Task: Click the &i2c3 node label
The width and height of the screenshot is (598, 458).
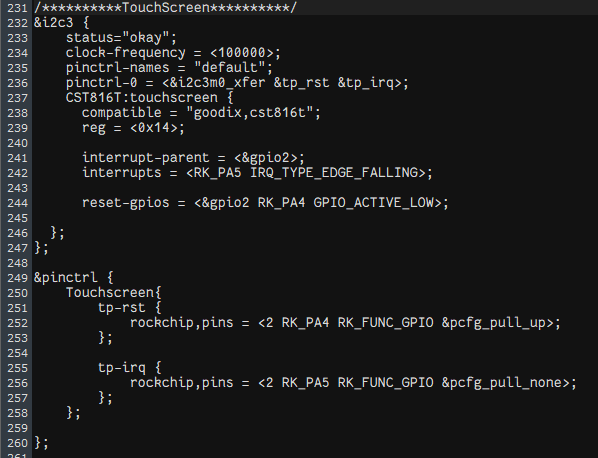Action: pyautogui.click(x=53, y=22)
